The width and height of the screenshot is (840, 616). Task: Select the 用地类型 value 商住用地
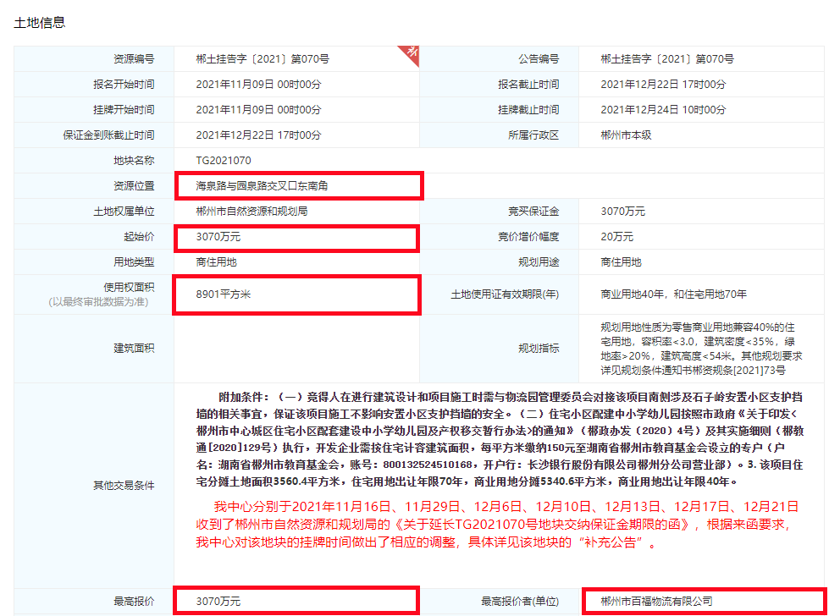(216, 262)
